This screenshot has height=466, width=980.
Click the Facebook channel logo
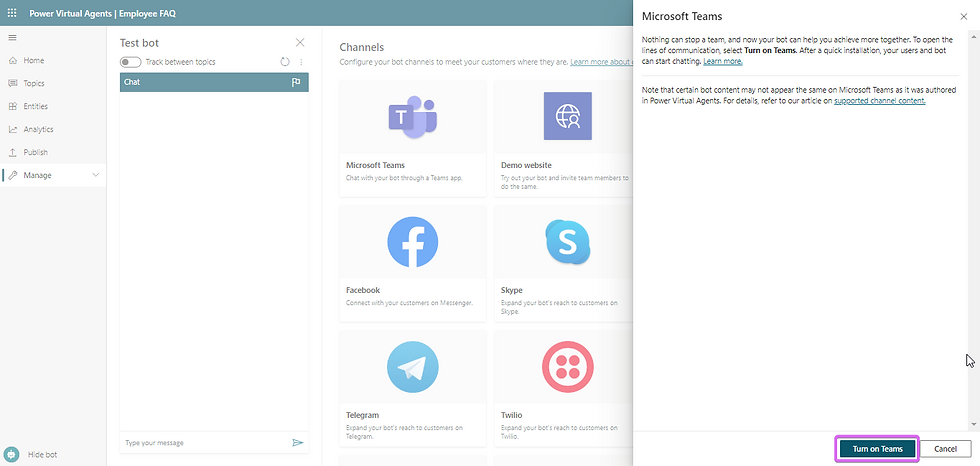click(x=412, y=242)
